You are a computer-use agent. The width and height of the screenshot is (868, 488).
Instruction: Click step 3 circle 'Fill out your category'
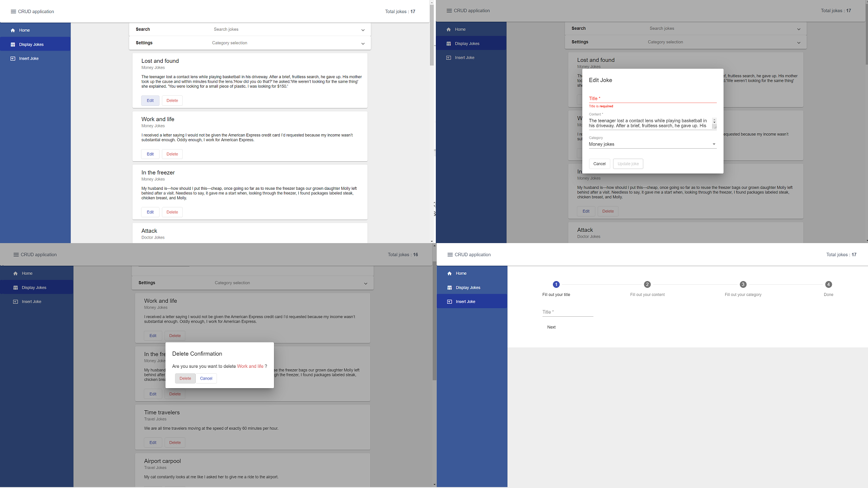point(743,285)
